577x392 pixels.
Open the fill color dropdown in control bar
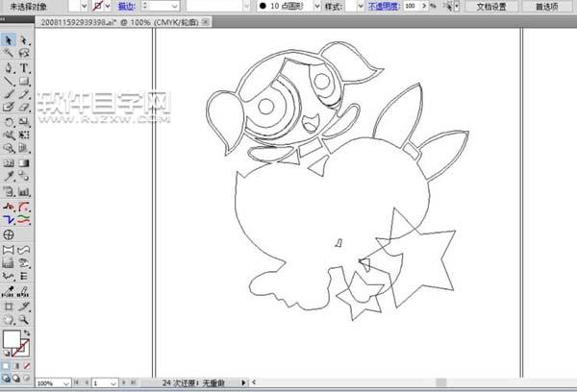[x=84, y=6]
